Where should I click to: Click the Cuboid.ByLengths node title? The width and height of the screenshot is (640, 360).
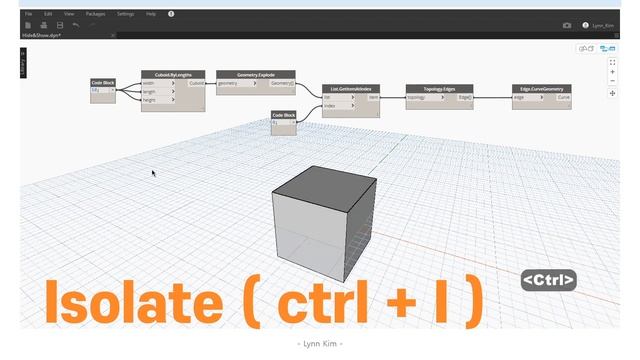click(x=173, y=75)
